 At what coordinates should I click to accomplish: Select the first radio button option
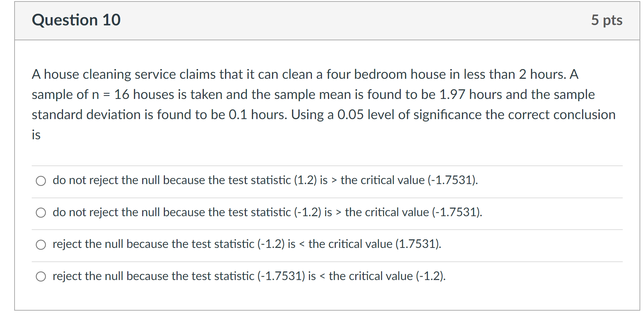[41, 181]
